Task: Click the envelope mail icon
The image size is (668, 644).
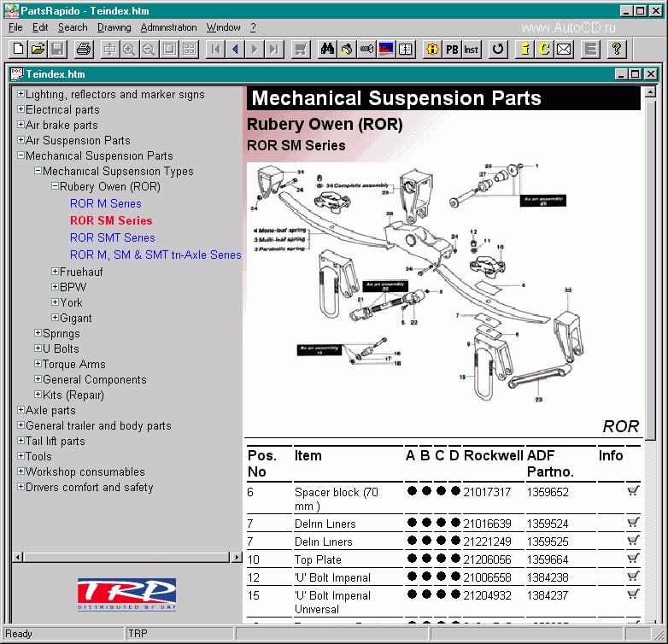Action: pyautogui.click(x=564, y=50)
